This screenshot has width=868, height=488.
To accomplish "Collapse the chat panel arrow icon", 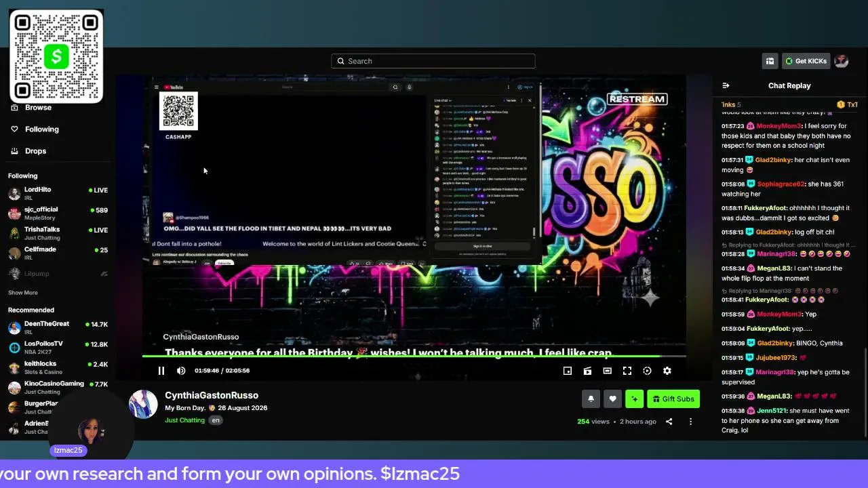I will click(726, 85).
